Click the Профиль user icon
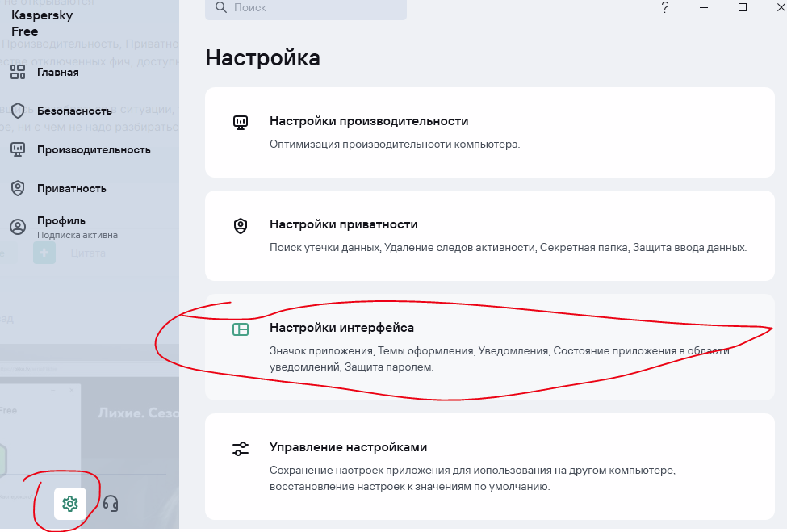Image resolution: width=787 pixels, height=532 pixels. (18, 227)
